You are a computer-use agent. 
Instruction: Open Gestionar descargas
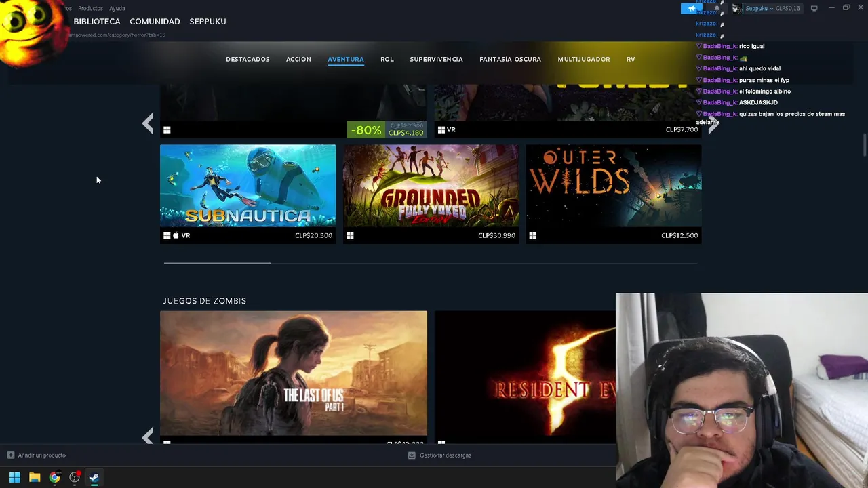coord(446,455)
